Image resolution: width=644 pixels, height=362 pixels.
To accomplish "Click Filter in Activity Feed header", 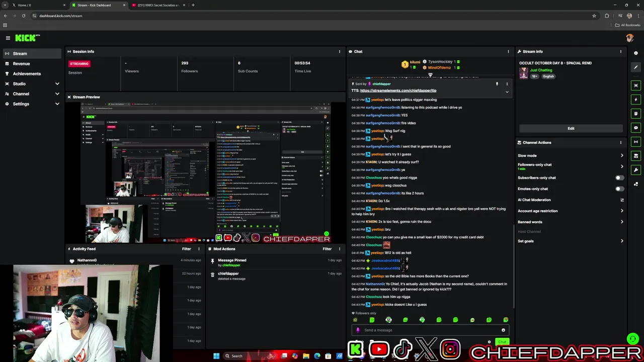I will tap(186, 249).
